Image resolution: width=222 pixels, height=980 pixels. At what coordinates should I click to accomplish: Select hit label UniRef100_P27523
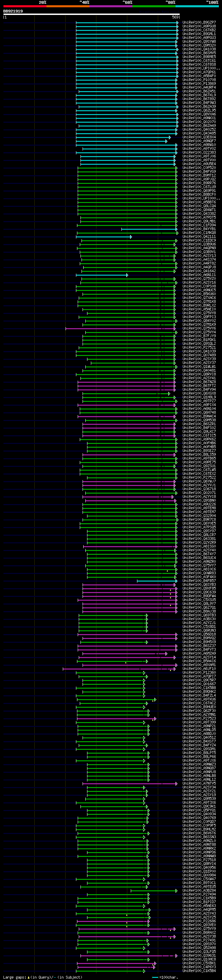tap(199, 719)
